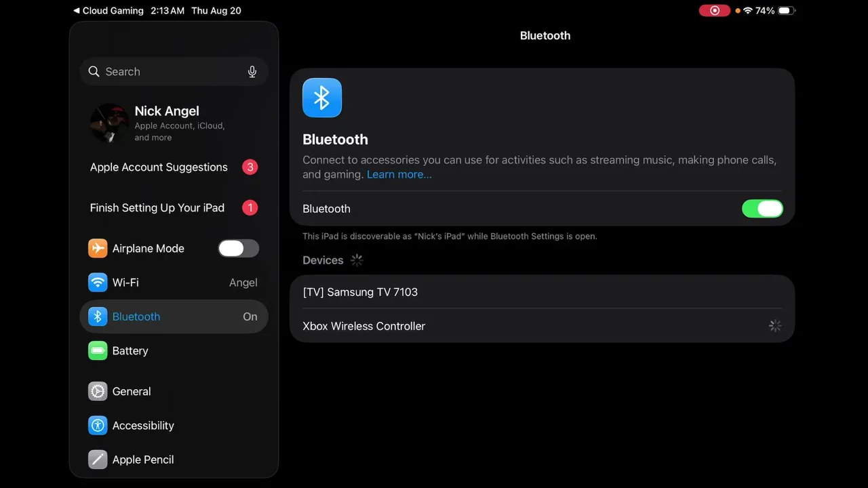
Task: Open Finish Setting Up Your iPad
Action: pos(174,208)
